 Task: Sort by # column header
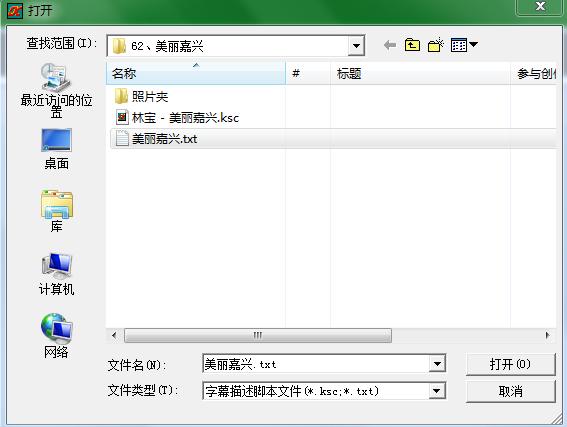coord(308,73)
